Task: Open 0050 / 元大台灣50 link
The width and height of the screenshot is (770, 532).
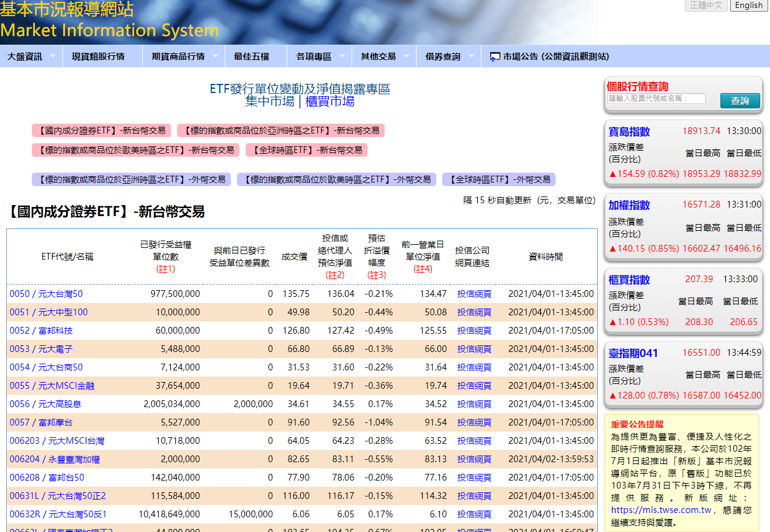Action: click(46, 294)
